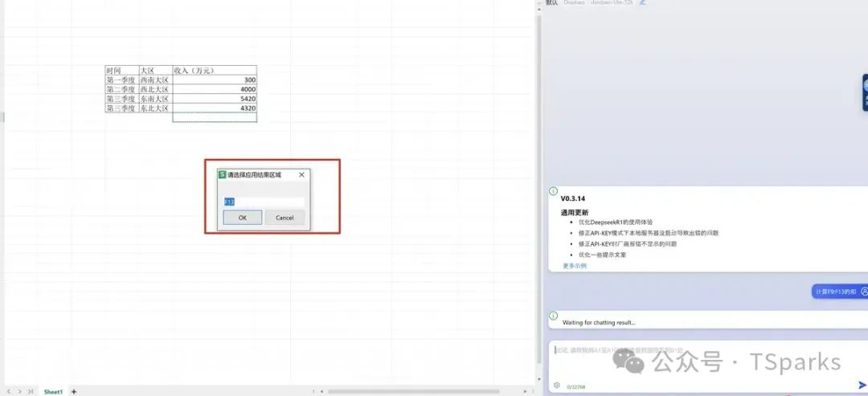Go to next sheet with right arrow

19,391
